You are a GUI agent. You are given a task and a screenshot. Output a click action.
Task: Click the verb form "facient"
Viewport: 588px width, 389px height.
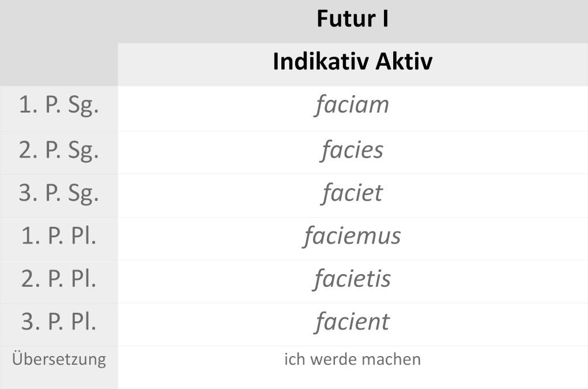pos(352,321)
